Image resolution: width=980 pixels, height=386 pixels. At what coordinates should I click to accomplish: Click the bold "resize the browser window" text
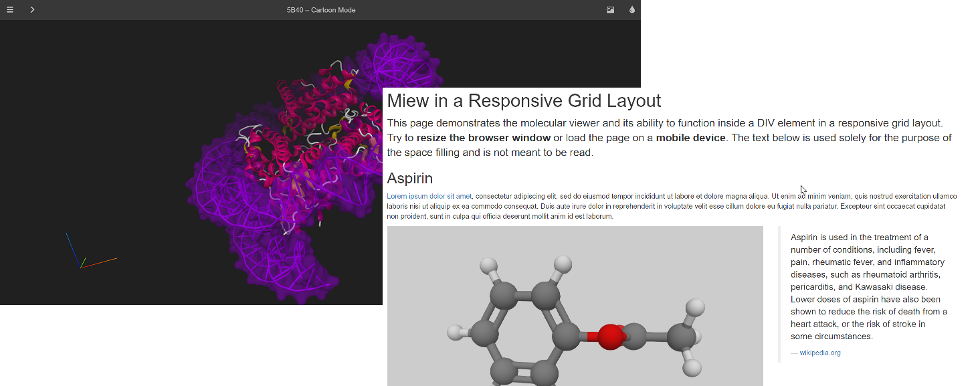[483, 138]
